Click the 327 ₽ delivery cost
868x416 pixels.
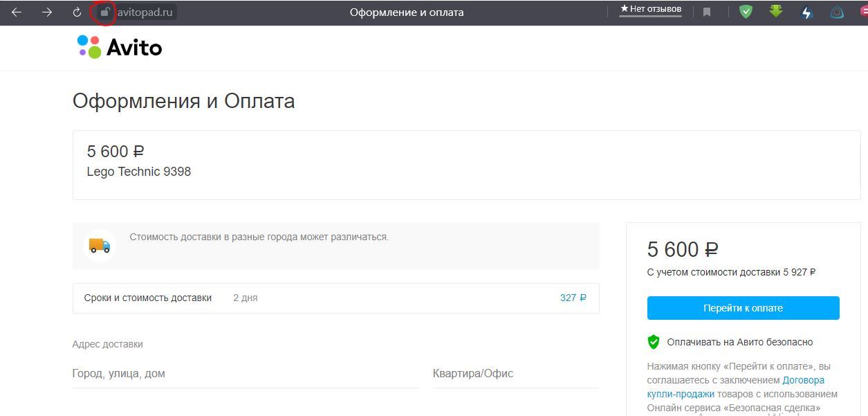point(573,298)
